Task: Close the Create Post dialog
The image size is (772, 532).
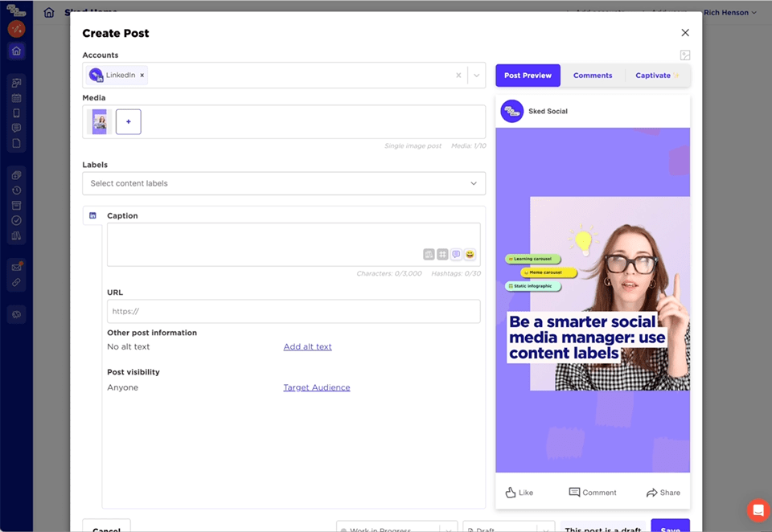Action: tap(685, 32)
